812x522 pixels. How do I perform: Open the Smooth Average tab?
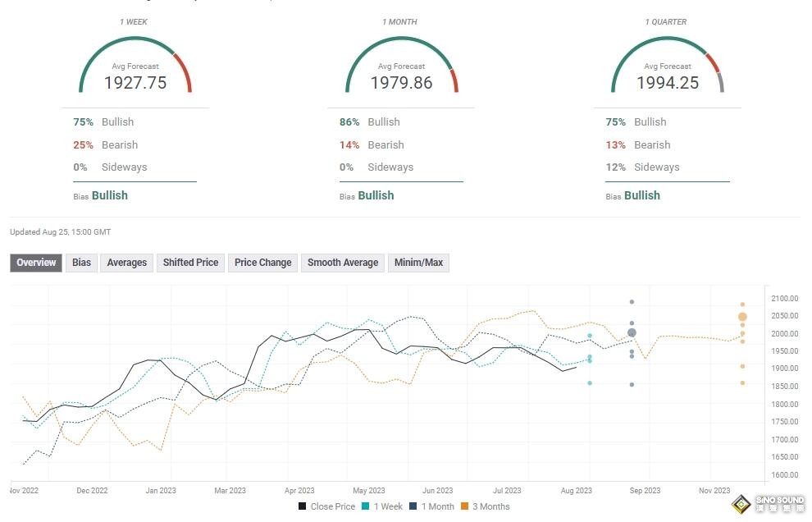[x=342, y=263]
